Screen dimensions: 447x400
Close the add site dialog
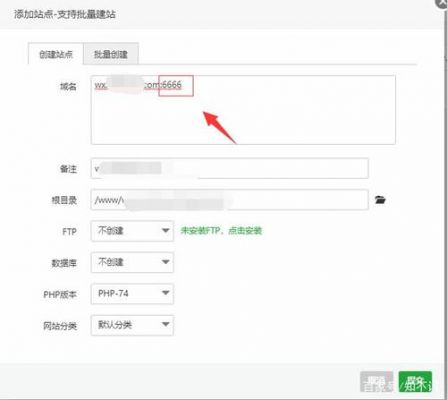tap(442, 3)
